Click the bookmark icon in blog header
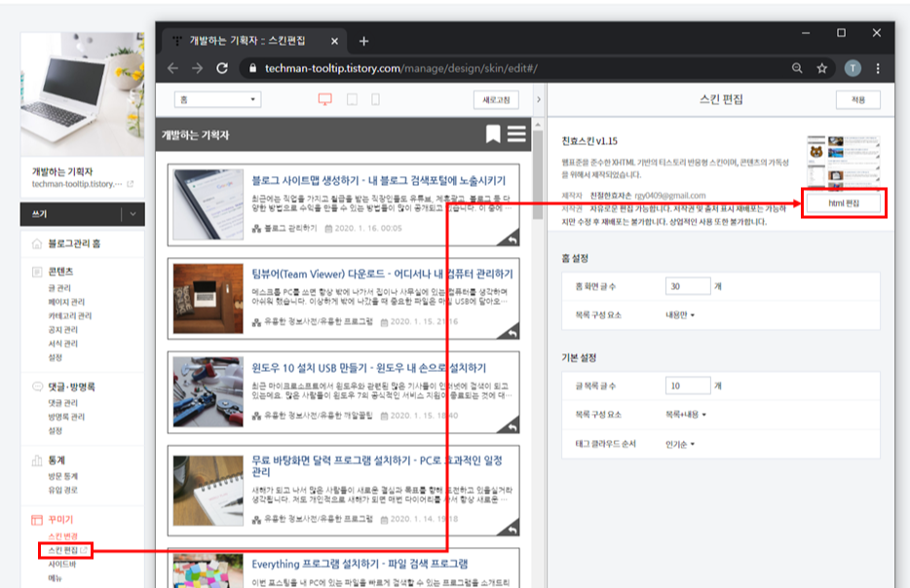Screen dimensions: 910x588 [x=493, y=134]
